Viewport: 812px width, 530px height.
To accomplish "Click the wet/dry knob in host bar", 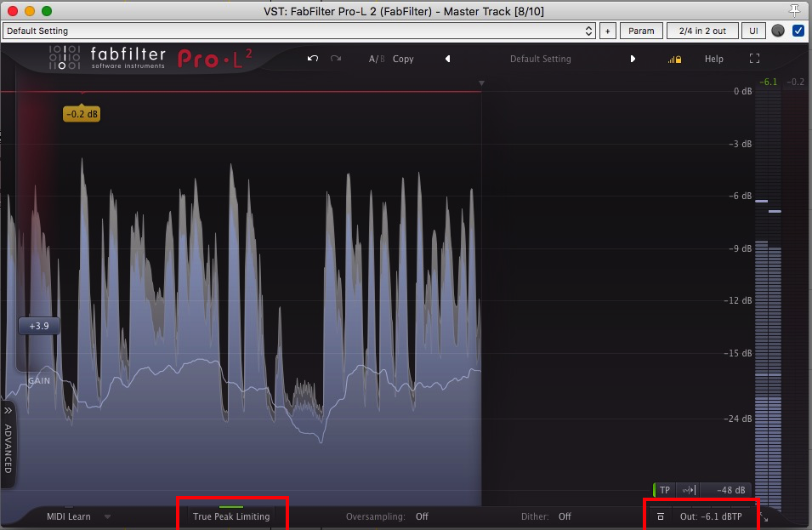I will (778, 31).
